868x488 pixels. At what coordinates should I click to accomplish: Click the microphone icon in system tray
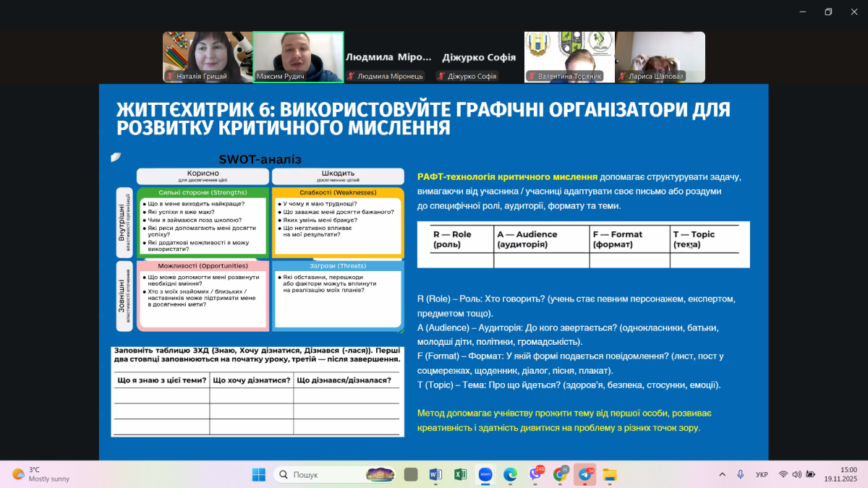pyautogui.click(x=740, y=474)
